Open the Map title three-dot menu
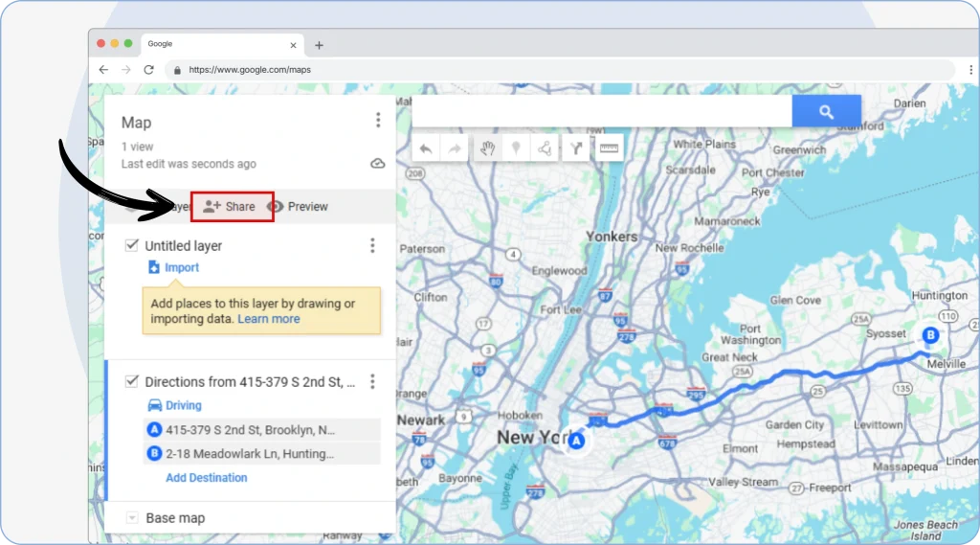 [378, 120]
